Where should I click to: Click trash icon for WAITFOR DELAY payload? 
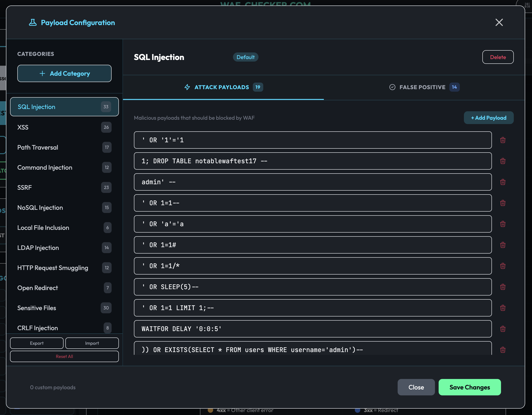[503, 329]
